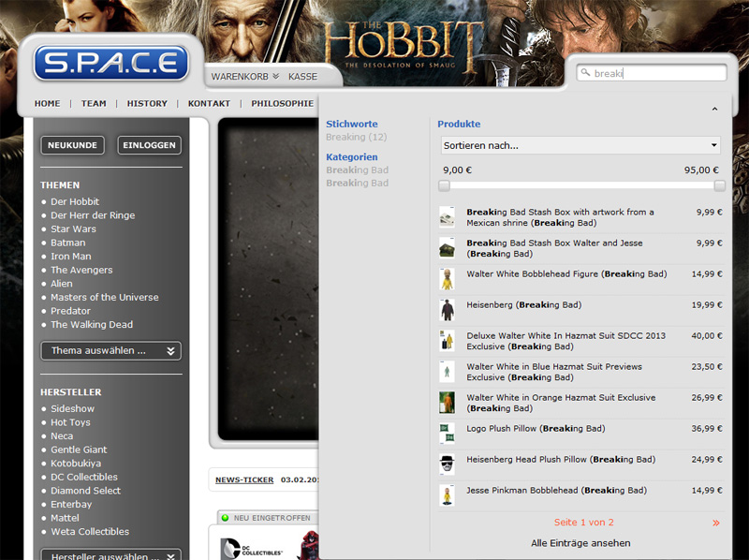This screenshot has width=749, height=560.
Task: Click the Neukunde button
Action: tap(72, 145)
